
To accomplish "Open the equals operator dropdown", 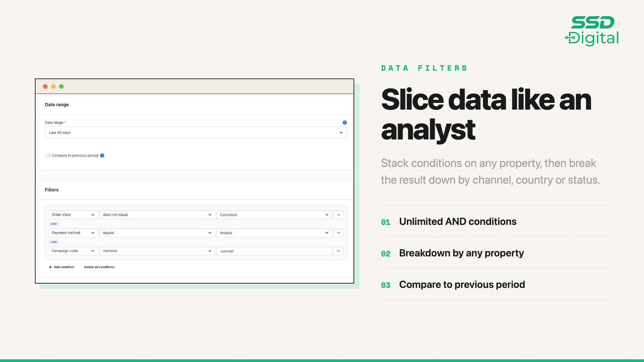I will click(157, 233).
